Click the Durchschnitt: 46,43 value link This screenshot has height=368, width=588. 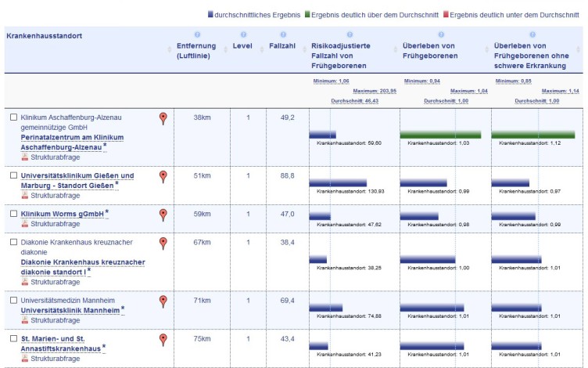pyautogui.click(x=355, y=101)
